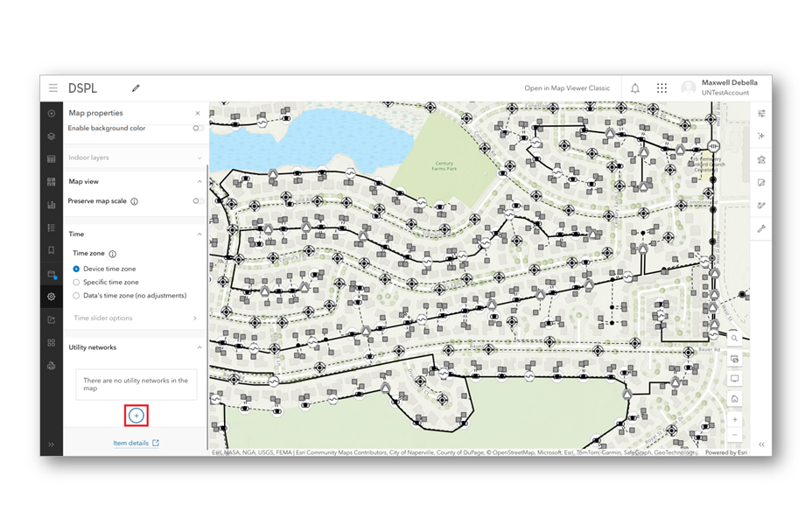The height and width of the screenshot is (532, 812).
Task: Open the Layers icon in left toolbar
Action: [x=52, y=136]
